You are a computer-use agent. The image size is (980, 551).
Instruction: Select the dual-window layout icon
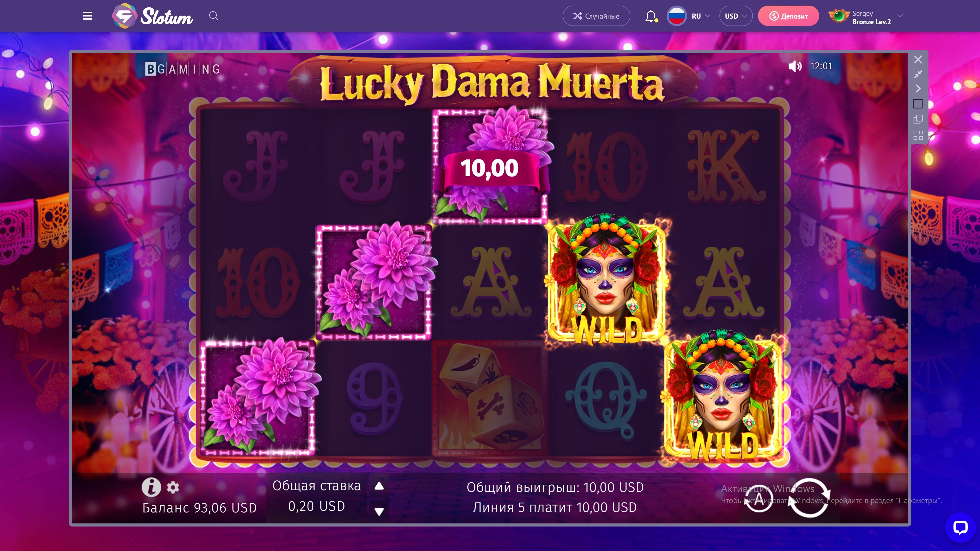pyautogui.click(x=918, y=119)
